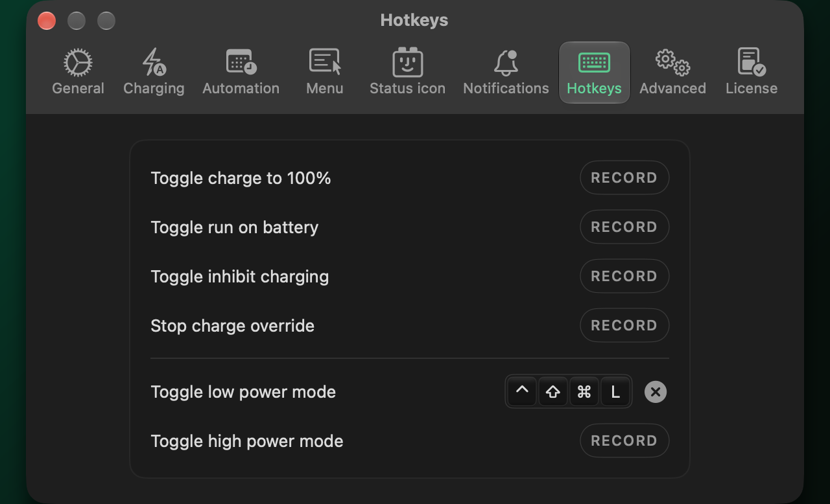Click the 'Toggle high power mode' label
The height and width of the screenshot is (504, 830).
click(246, 441)
